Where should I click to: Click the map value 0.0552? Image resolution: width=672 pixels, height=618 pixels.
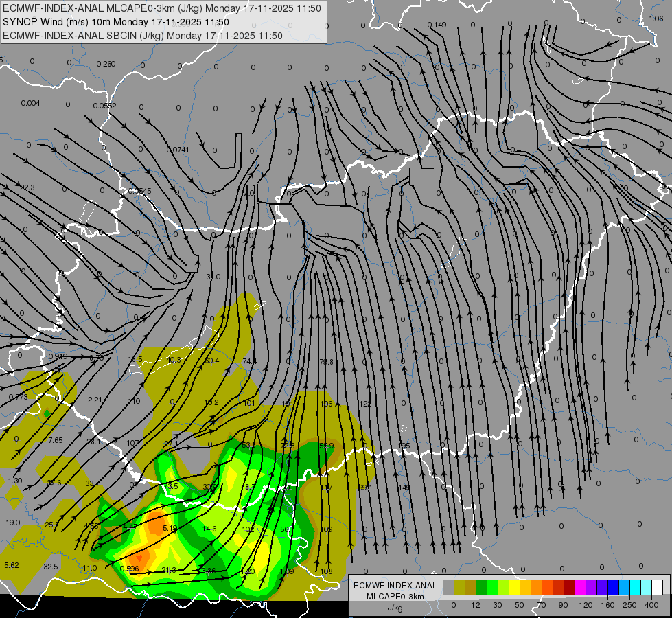(104, 106)
